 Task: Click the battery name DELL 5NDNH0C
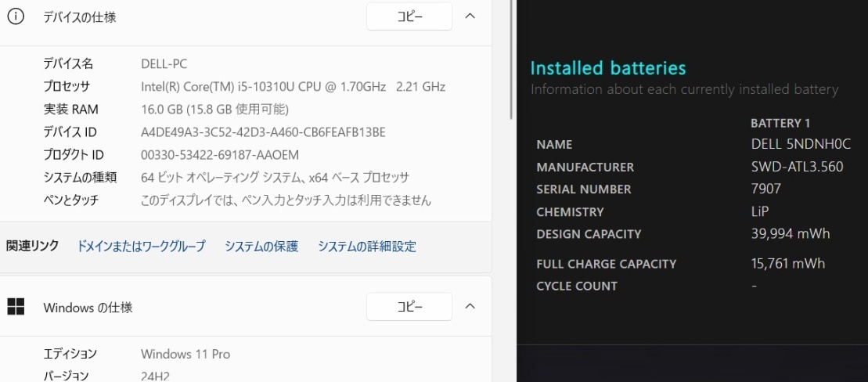801,144
